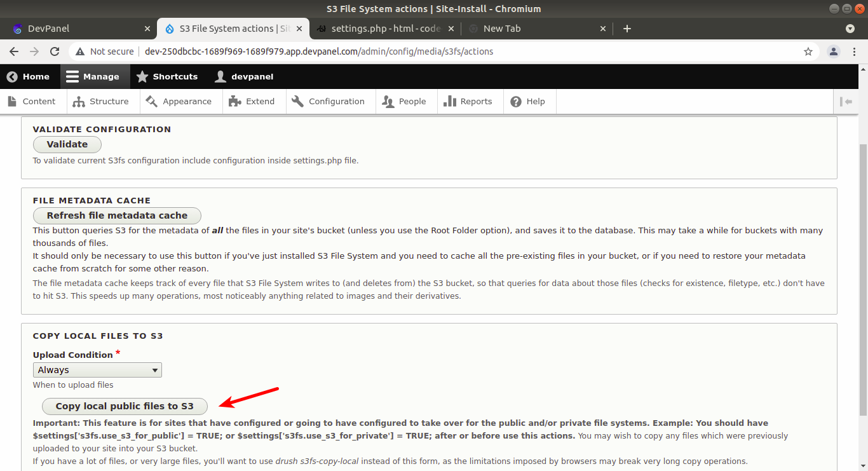The width and height of the screenshot is (868, 471).
Task: Switch to the Configuration section
Action: point(329,101)
